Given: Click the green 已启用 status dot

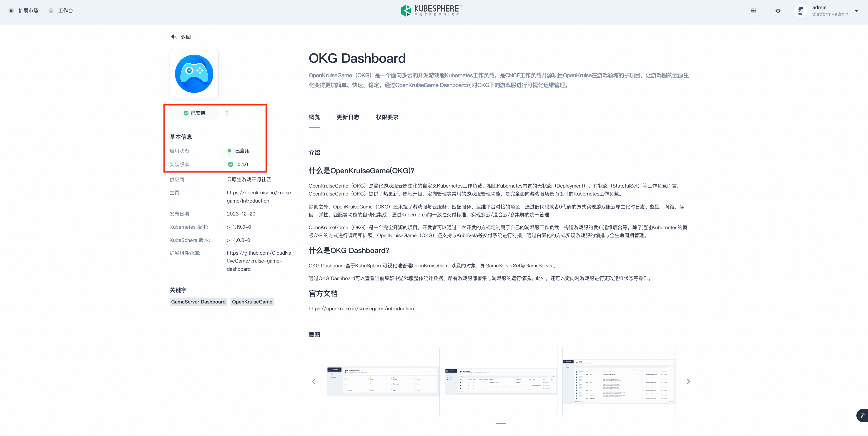Looking at the screenshot, I should tap(229, 151).
